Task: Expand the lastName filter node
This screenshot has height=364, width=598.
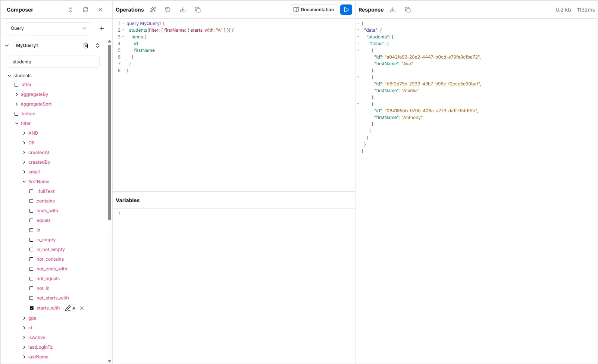Action: tap(24, 357)
